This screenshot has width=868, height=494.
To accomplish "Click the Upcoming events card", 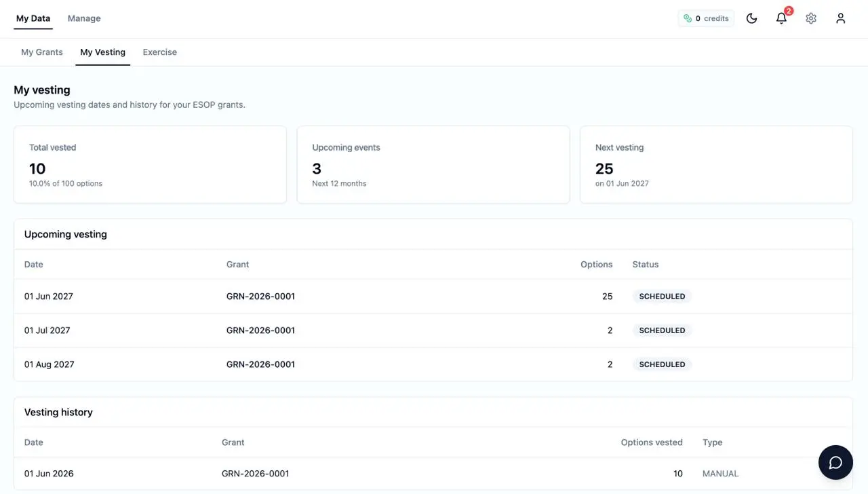I will point(433,164).
